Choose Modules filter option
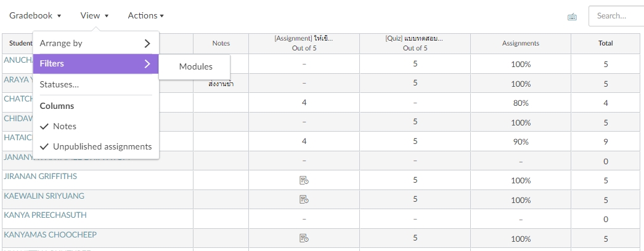The image size is (644, 251). click(195, 66)
